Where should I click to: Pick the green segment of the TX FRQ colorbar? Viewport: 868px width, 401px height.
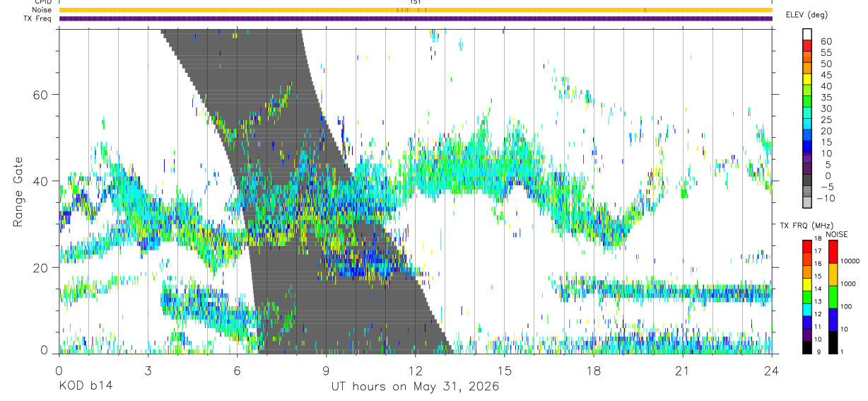pyautogui.click(x=807, y=297)
